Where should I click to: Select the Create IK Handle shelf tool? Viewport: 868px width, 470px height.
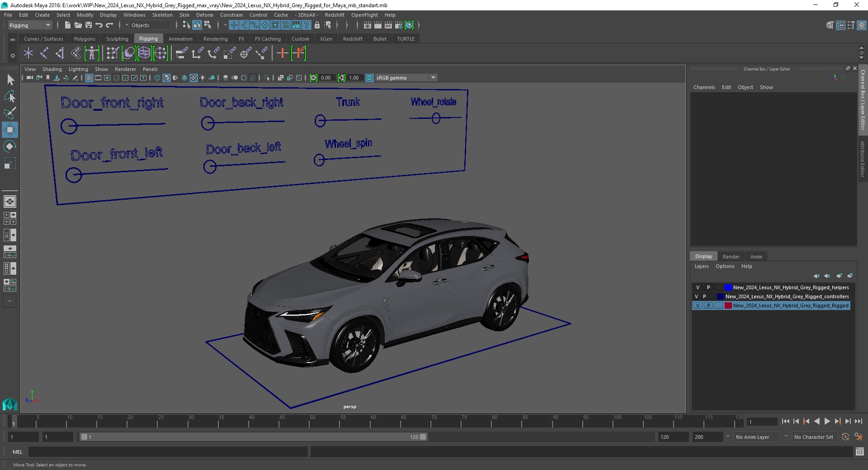[60, 53]
